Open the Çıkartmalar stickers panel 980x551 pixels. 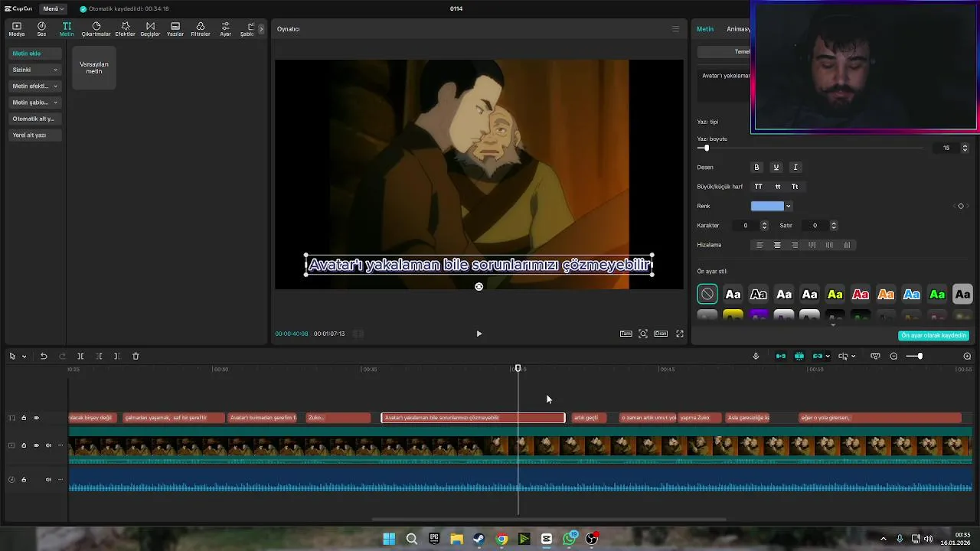96,29
